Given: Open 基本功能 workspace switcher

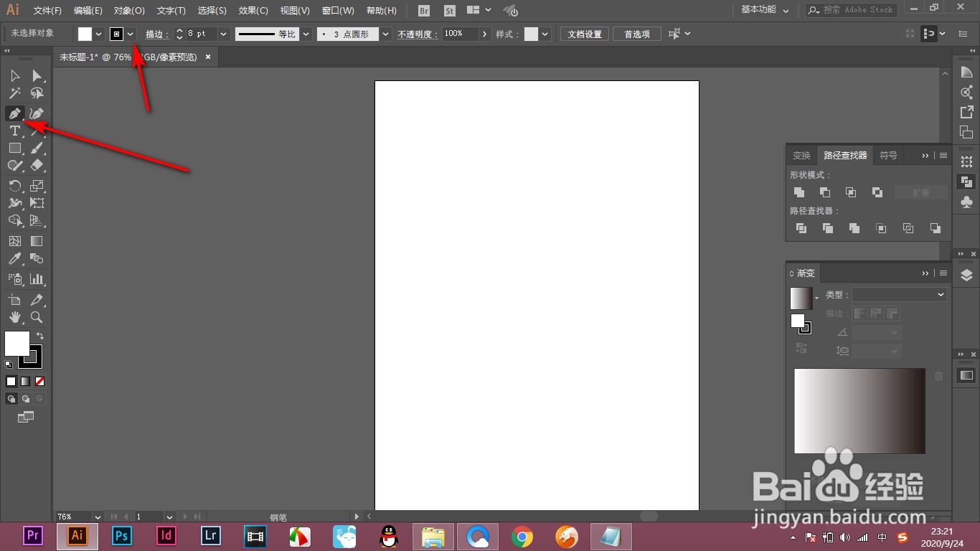Looking at the screenshot, I should pyautogui.click(x=765, y=10).
